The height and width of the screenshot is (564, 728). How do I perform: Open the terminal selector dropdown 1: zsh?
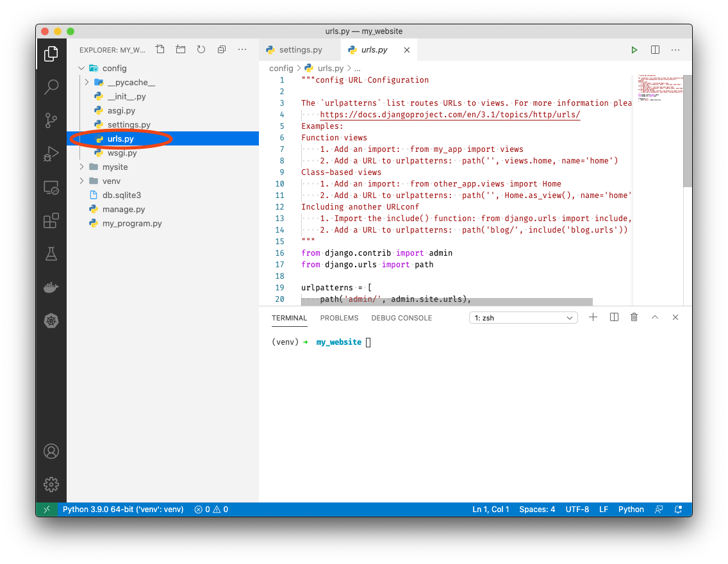coord(524,318)
